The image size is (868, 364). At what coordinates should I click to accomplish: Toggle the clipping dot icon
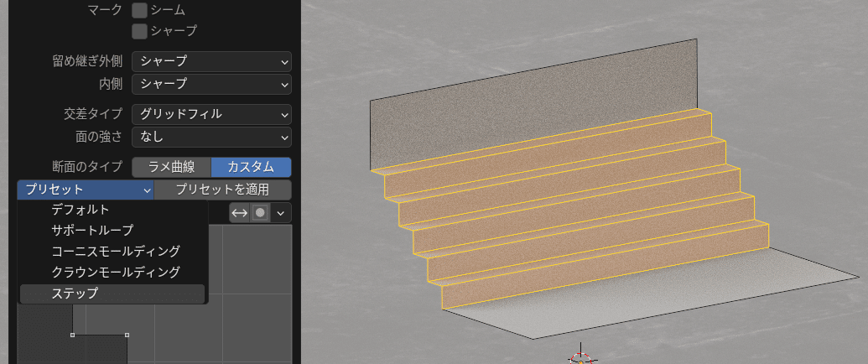click(260, 213)
